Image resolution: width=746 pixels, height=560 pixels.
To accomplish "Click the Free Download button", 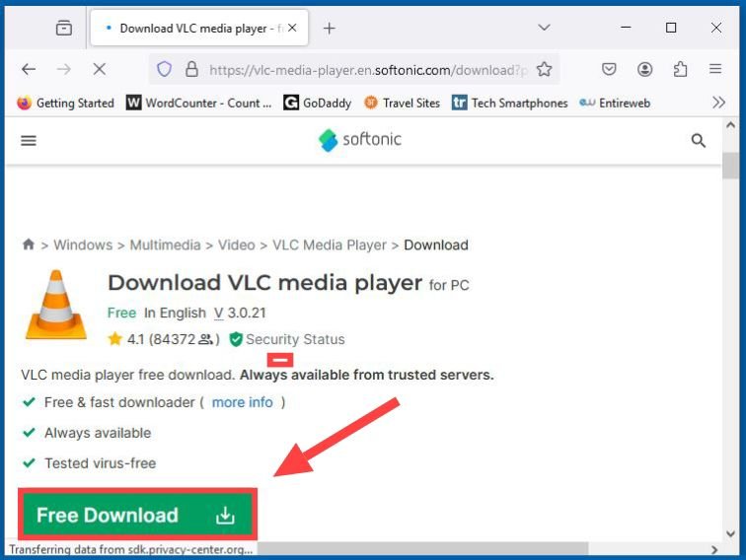I will pyautogui.click(x=137, y=515).
